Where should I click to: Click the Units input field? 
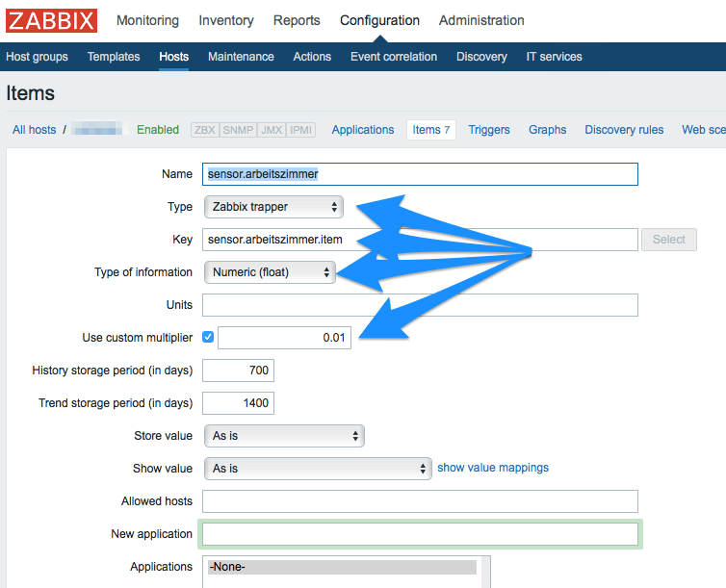[x=420, y=305]
